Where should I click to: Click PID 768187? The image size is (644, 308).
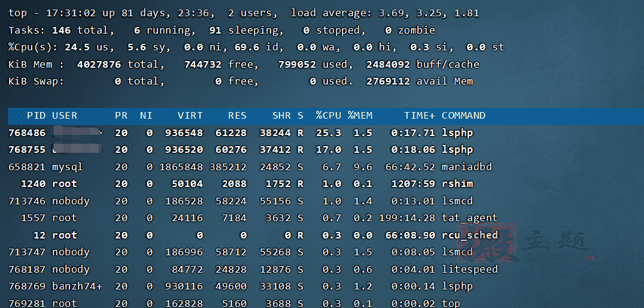(x=27, y=269)
